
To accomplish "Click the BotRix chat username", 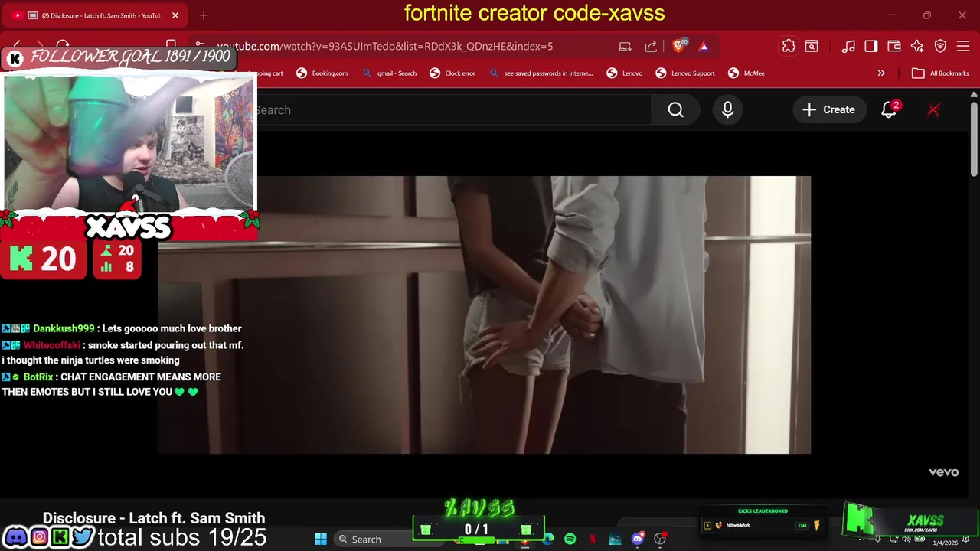I will tap(38, 377).
